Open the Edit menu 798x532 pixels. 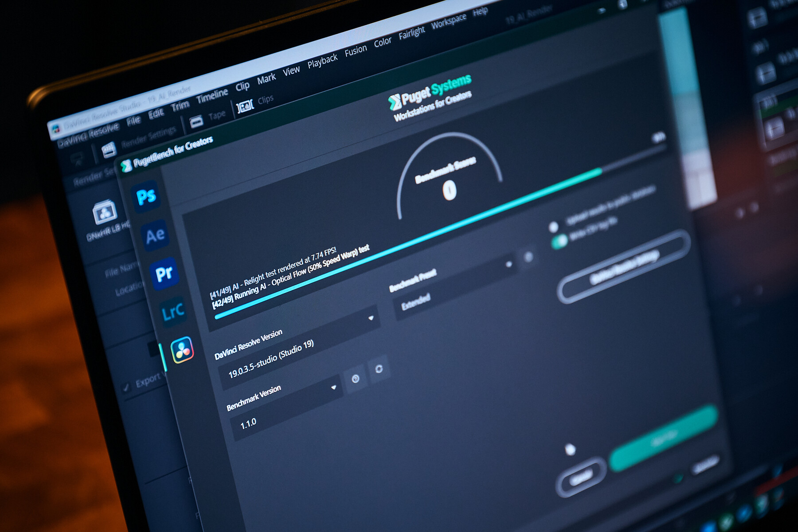[156, 113]
